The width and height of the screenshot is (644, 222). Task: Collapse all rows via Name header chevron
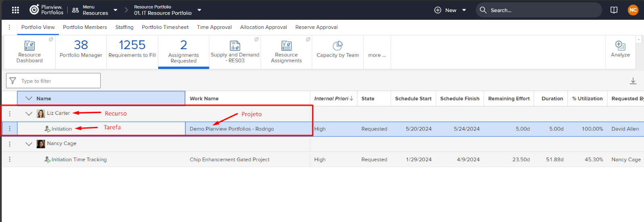[29, 98]
